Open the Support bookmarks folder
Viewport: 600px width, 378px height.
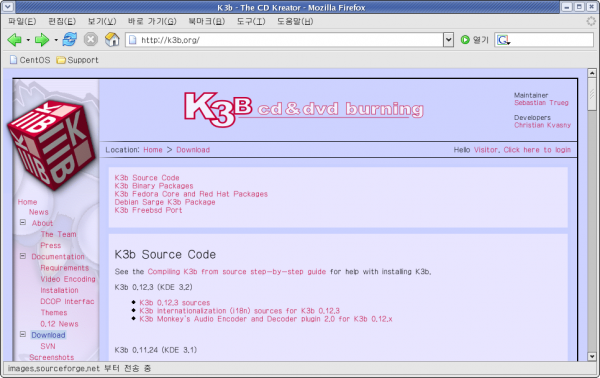pos(77,60)
